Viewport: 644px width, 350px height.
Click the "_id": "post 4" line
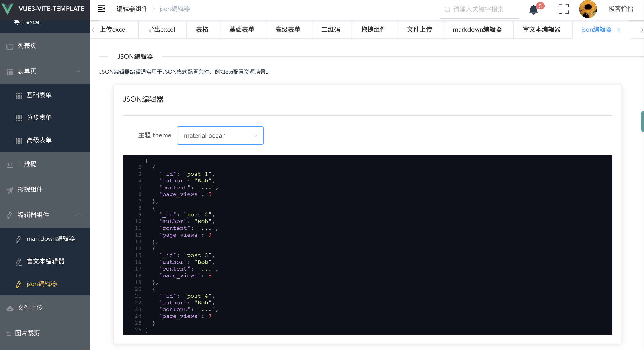187,296
